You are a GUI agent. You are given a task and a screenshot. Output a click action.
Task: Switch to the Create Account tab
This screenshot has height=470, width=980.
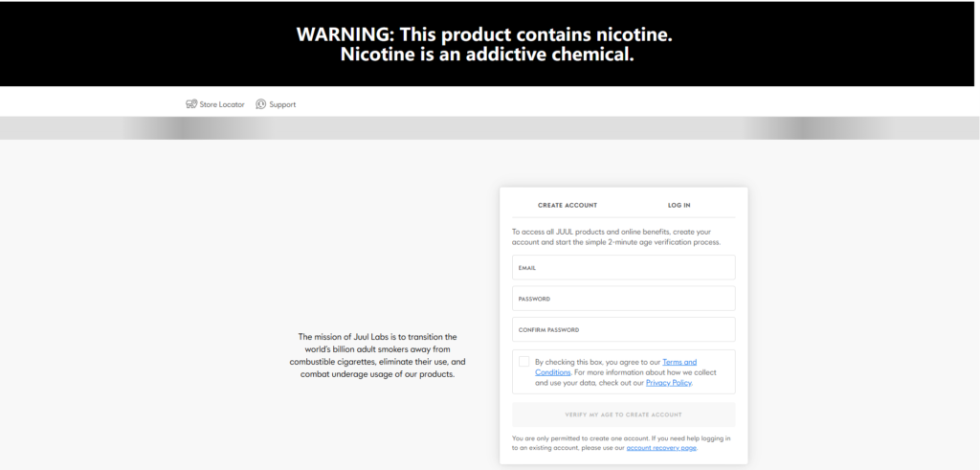(568, 205)
